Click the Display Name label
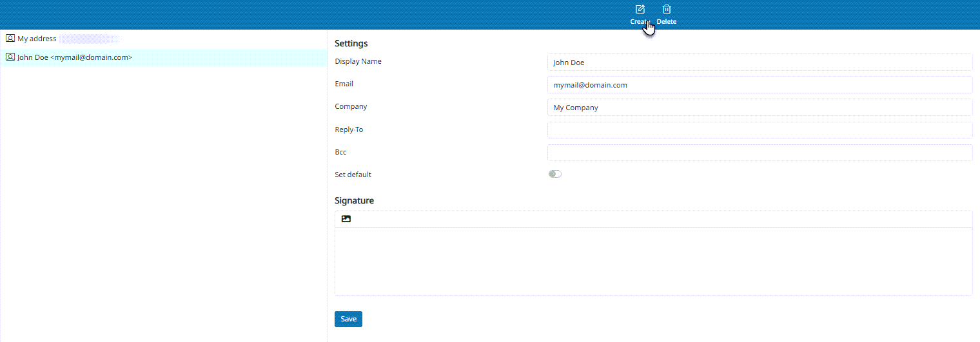The image size is (980, 342). pos(358,61)
